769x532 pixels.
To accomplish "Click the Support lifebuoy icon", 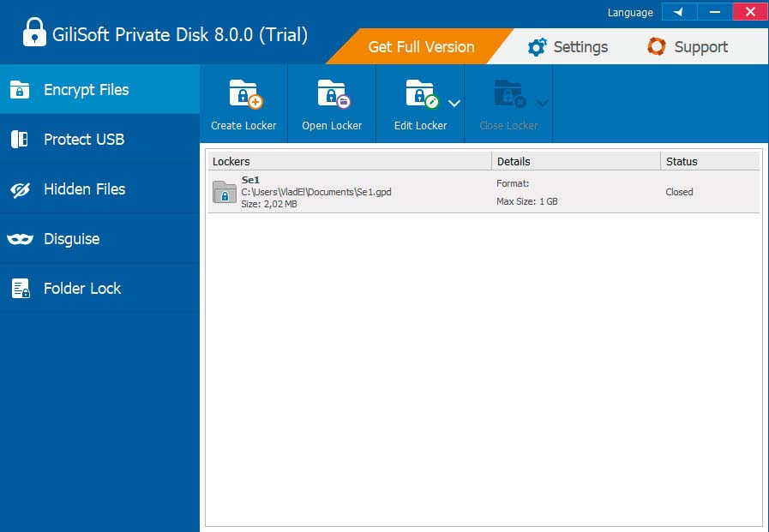I will [x=657, y=46].
